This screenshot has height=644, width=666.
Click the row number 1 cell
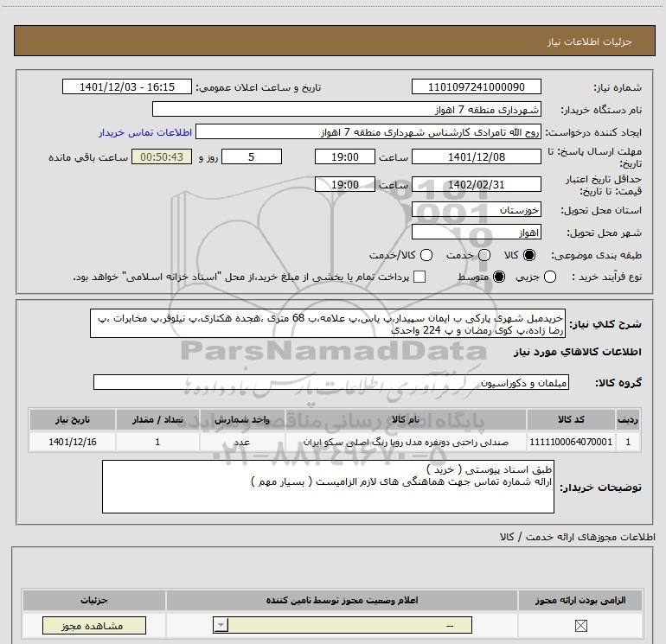coord(628,442)
